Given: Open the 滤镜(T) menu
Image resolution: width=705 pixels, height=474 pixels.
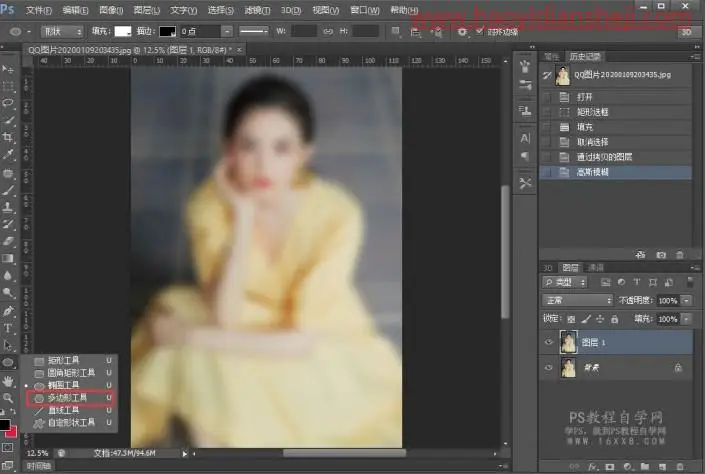Looking at the screenshot, I should pyautogui.click(x=257, y=10).
